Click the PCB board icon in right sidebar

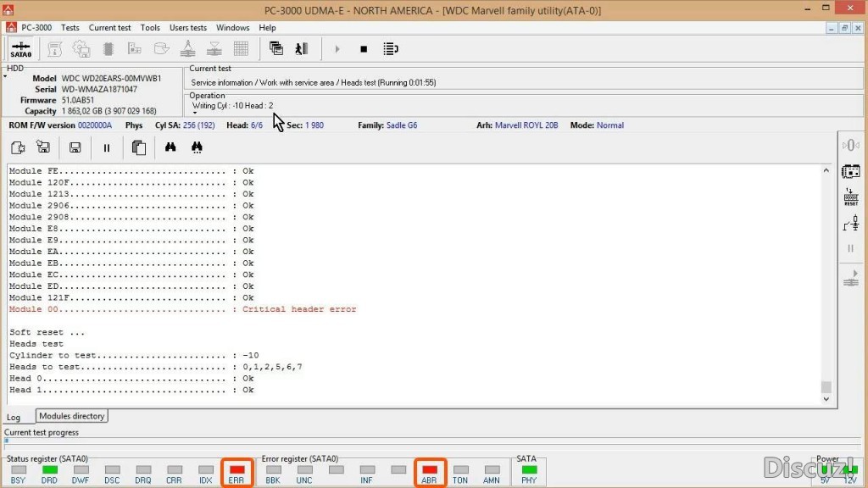851,171
